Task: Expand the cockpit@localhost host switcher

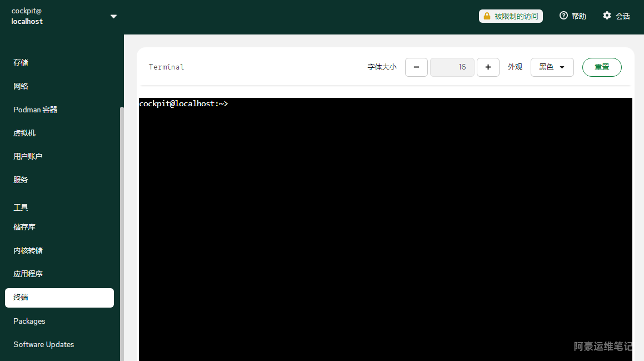Action: pos(113,16)
